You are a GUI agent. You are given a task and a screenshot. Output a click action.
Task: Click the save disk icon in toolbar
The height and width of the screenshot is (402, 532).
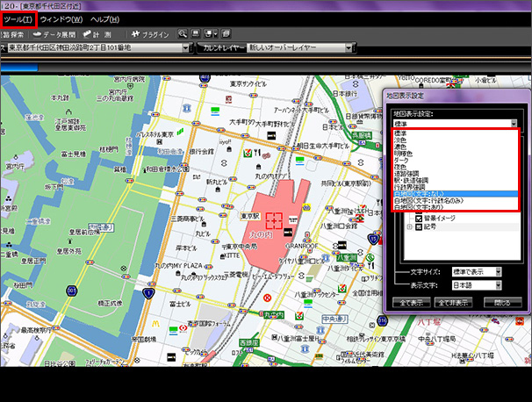(x=196, y=34)
